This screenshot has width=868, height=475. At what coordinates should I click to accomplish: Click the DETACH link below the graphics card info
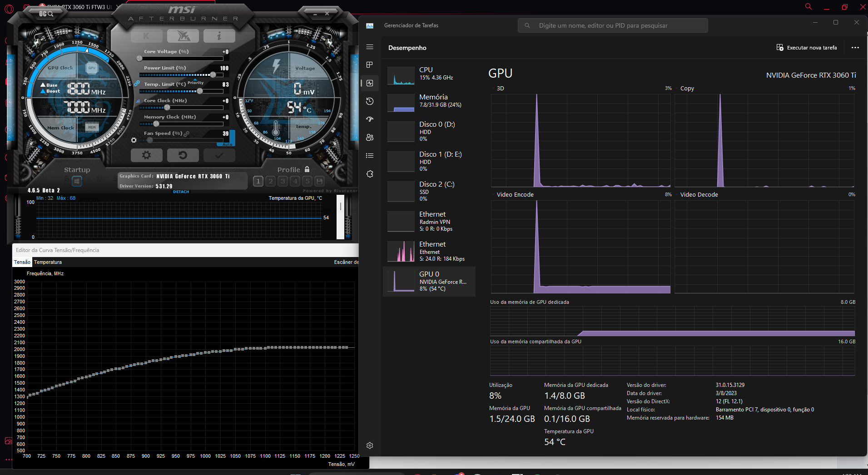(181, 192)
